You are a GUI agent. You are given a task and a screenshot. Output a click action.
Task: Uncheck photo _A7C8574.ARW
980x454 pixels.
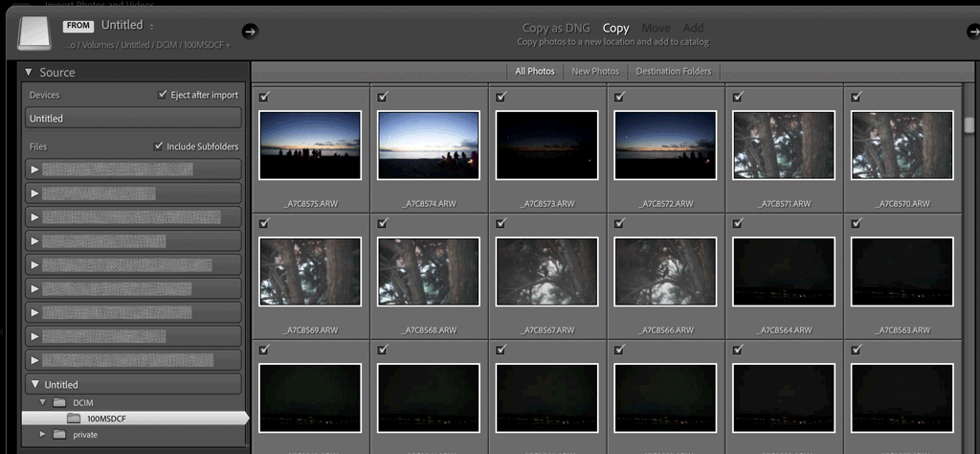(383, 97)
